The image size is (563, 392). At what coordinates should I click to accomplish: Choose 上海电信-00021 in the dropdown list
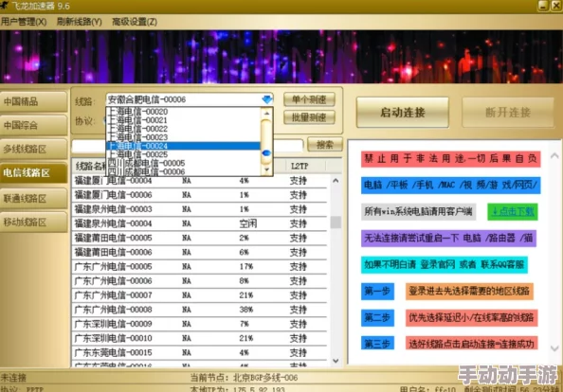[x=183, y=120]
